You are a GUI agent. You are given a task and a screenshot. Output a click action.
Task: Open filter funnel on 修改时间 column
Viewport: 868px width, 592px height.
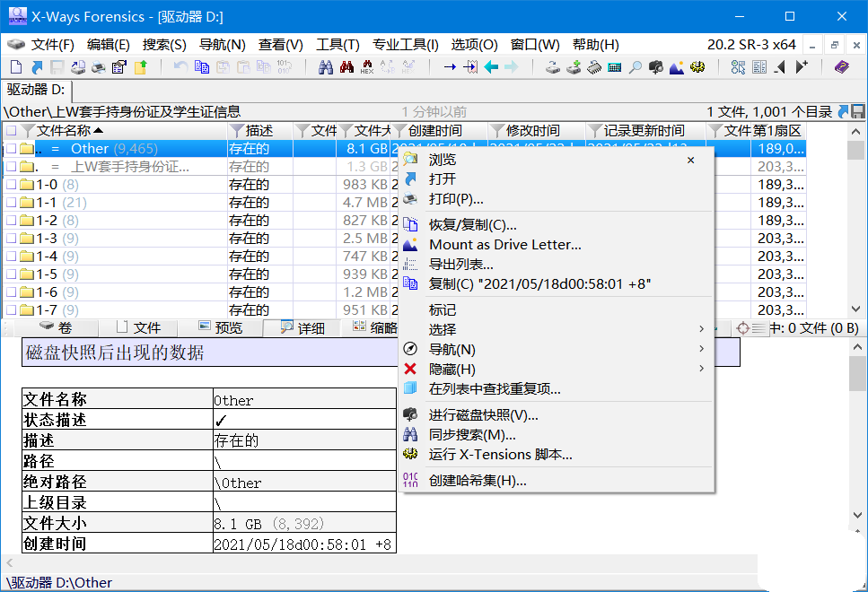point(497,131)
